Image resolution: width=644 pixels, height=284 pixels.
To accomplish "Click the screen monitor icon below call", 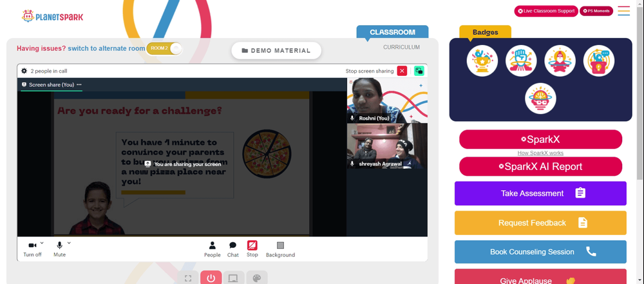I will pyautogui.click(x=234, y=278).
